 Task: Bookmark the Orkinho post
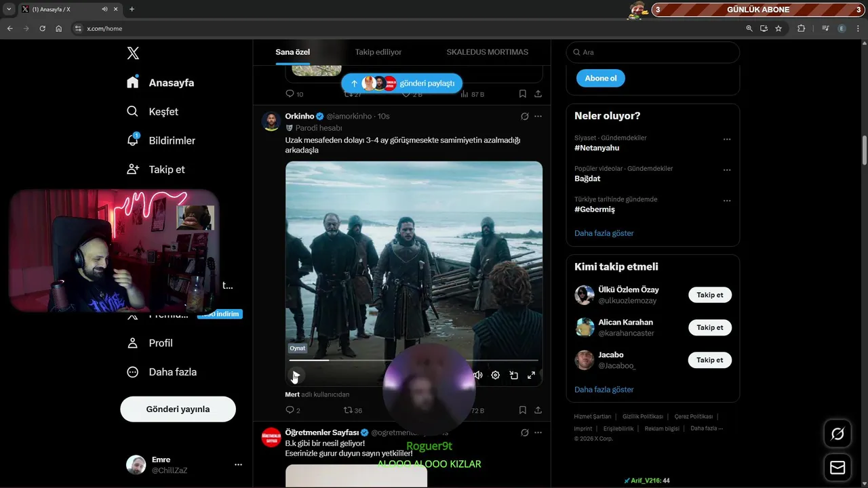pos(523,410)
